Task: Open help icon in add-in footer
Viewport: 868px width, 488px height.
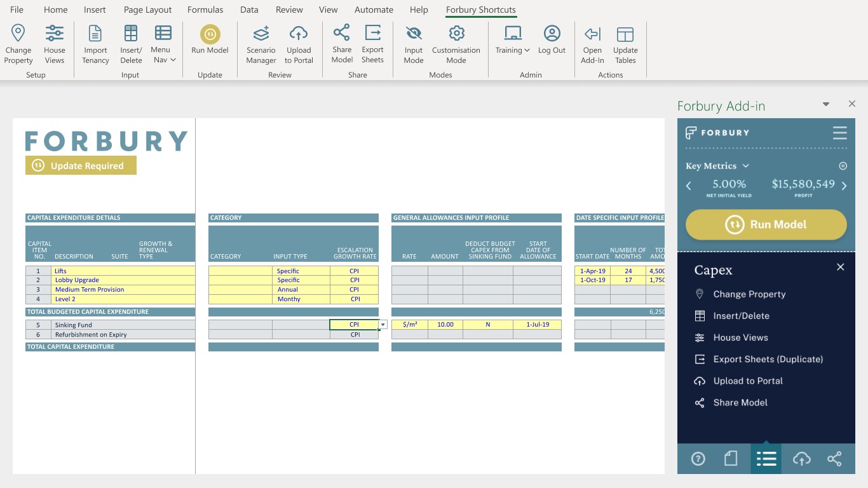Action: pyautogui.click(x=698, y=459)
